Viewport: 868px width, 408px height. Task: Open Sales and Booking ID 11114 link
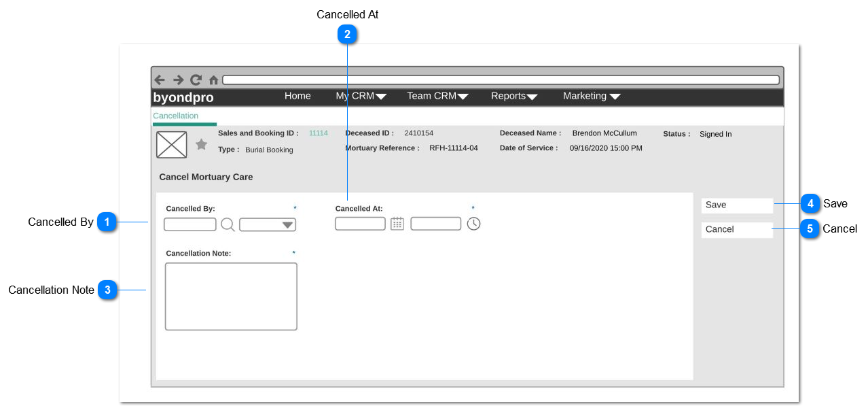pyautogui.click(x=319, y=133)
